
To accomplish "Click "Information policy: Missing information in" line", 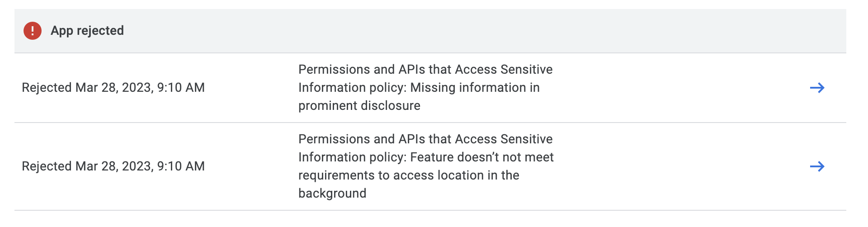I will click(419, 88).
